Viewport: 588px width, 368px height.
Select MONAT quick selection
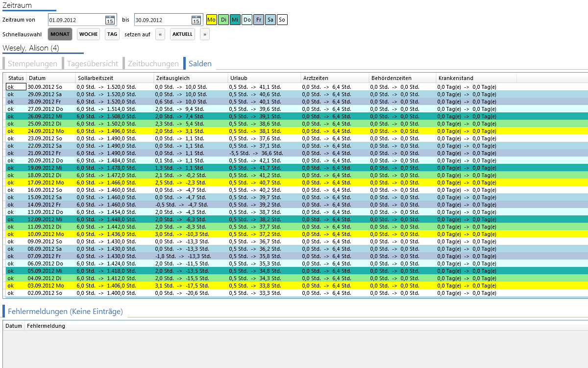(x=60, y=34)
